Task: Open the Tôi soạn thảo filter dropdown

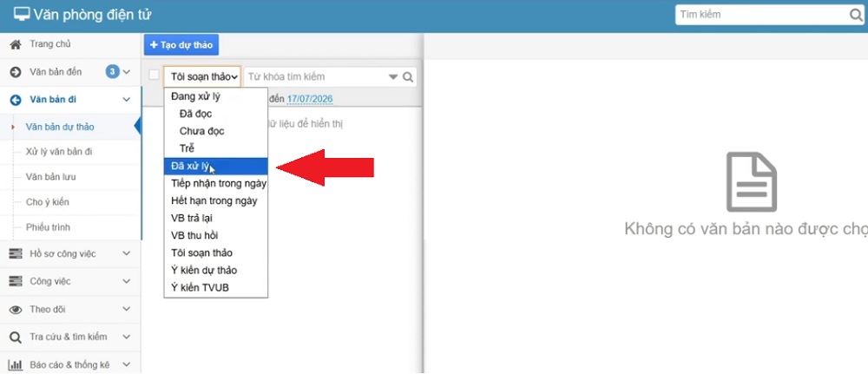Action: pos(202,77)
